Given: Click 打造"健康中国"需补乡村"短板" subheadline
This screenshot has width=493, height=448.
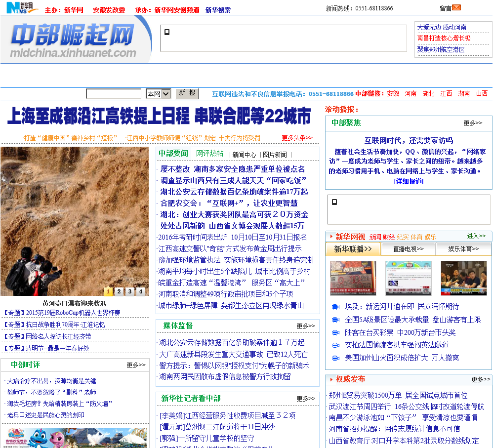Looking at the screenshot, I should 71,138.
